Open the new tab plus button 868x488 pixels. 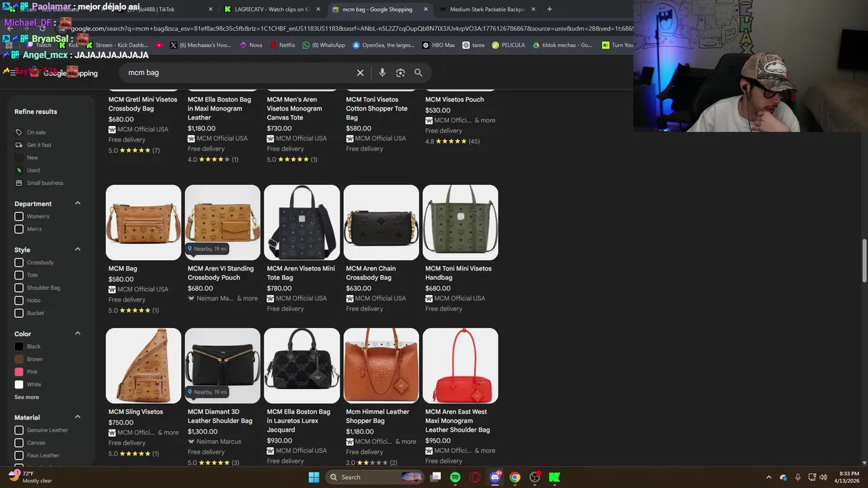(x=549, y=9)
